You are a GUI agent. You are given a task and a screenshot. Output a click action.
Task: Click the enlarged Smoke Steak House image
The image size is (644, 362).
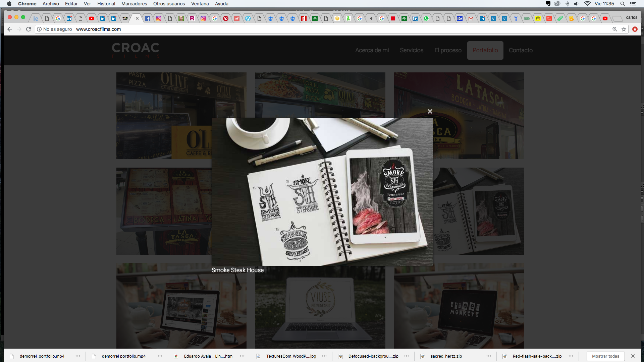click(322, 192)
